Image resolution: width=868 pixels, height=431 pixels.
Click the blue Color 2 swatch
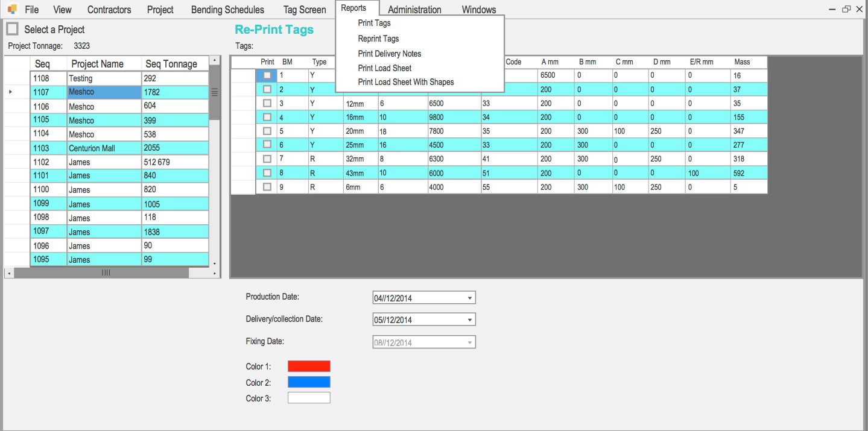click(309, 382)
